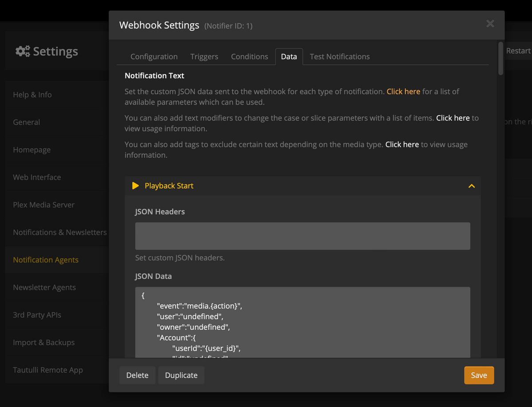Close the Webhook Settings dialog

pyautogui.click(x=490, y=24)
